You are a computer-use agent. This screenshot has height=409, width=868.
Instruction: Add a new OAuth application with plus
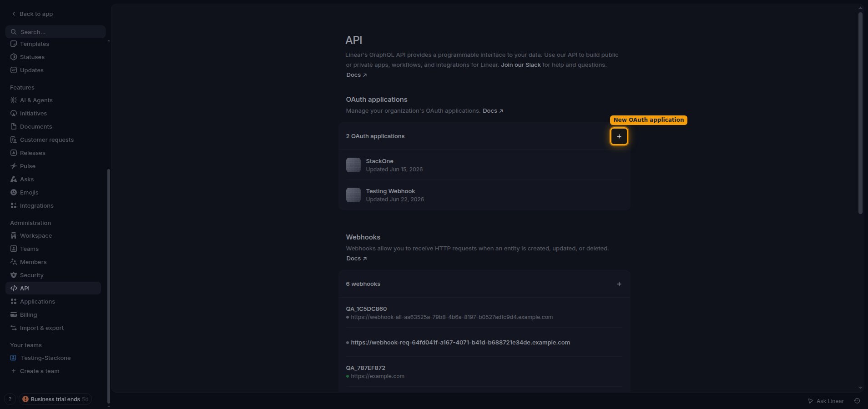pos(619,136)
